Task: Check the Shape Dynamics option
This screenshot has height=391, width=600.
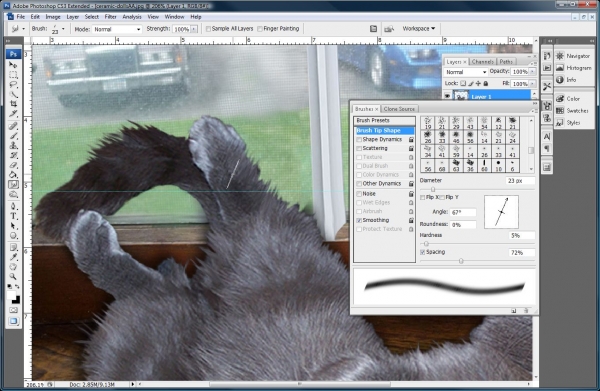Action: click(x=359, y=140)
